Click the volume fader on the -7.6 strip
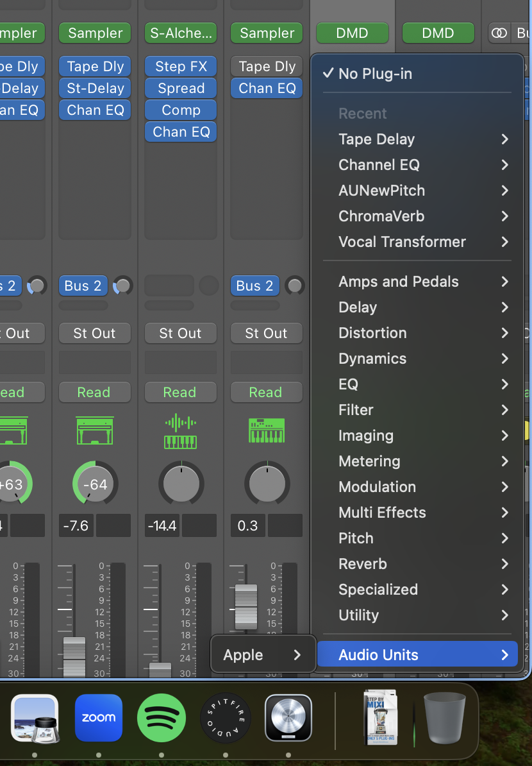Image resolution: width=532 pixels, height=766 pixels. click(74, 656)
